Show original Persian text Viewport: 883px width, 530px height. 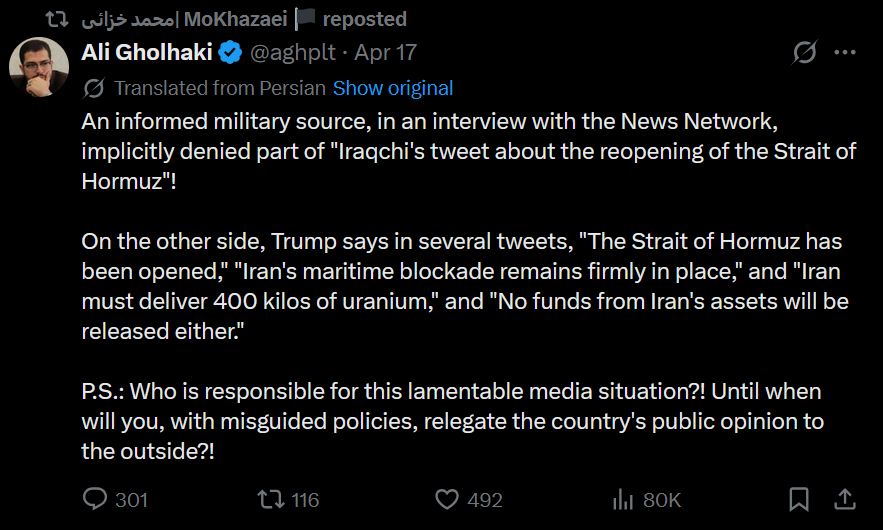pos(393,88)
